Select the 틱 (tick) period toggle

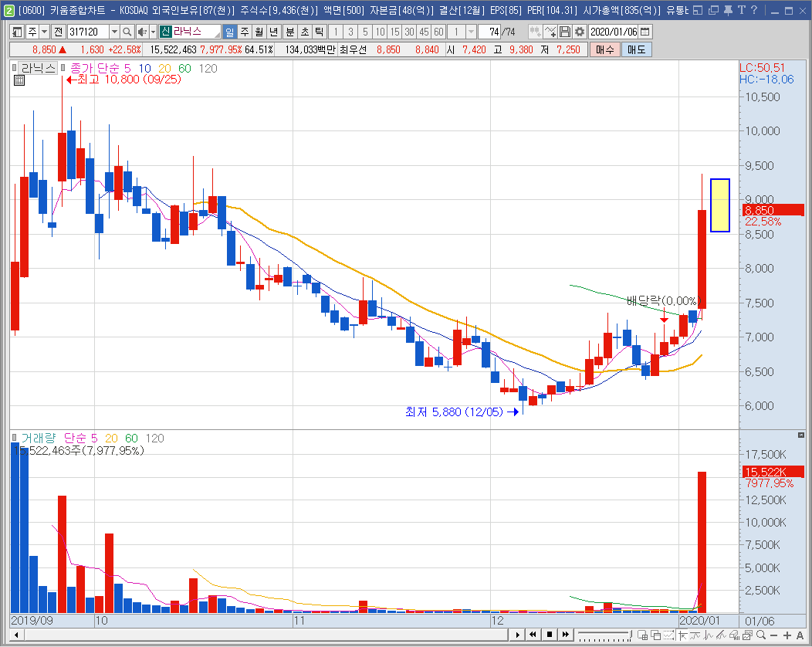pos(319,32)
